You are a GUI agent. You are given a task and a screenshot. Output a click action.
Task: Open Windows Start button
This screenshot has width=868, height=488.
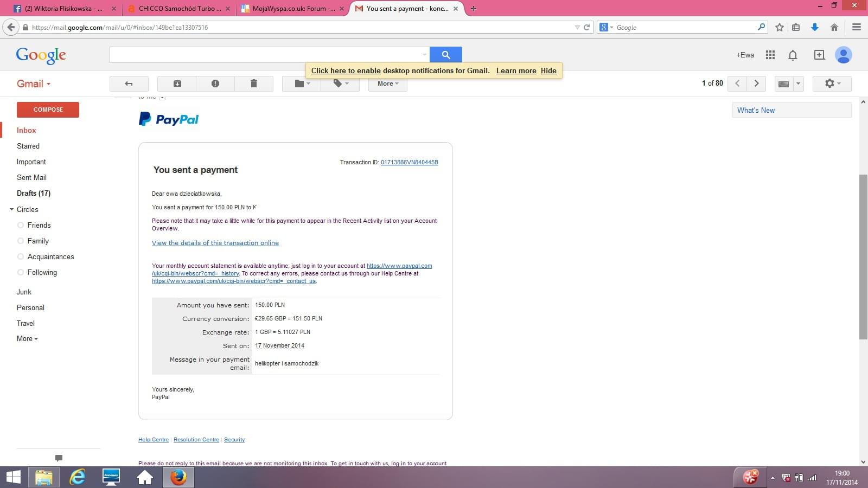point(14,477)
